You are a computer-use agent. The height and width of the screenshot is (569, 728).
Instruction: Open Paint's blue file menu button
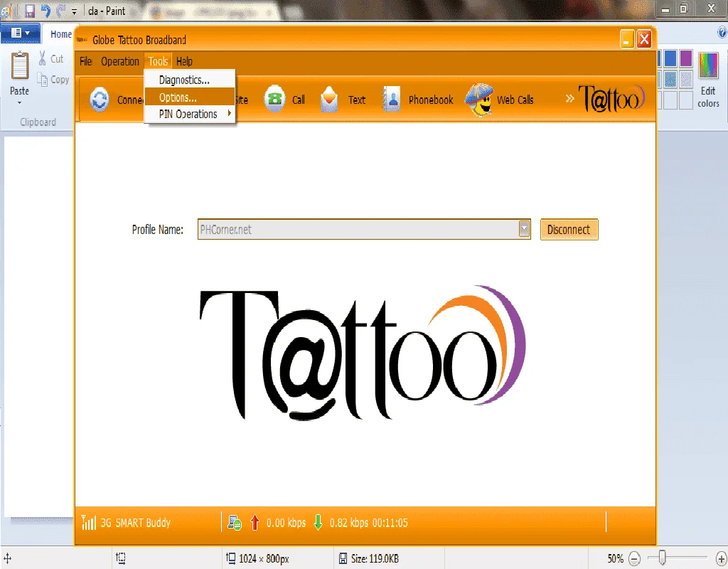pyautogui.click(x=21, y=33)
